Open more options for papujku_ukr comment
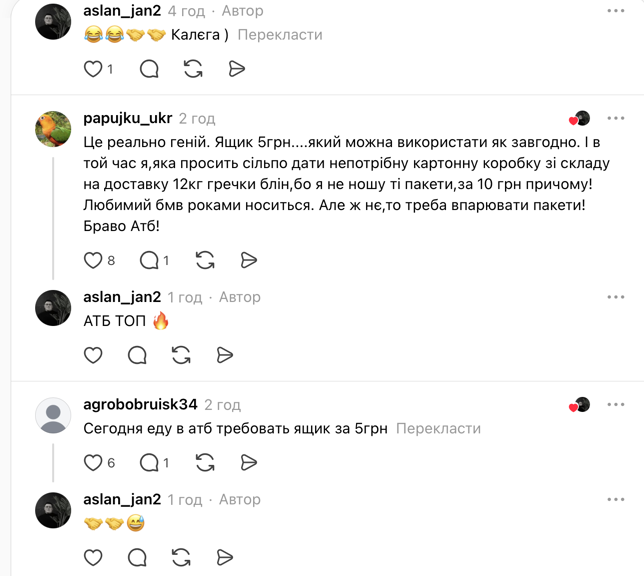The height and width of the screenshot is (576, 644). click(x=616, y=118)
